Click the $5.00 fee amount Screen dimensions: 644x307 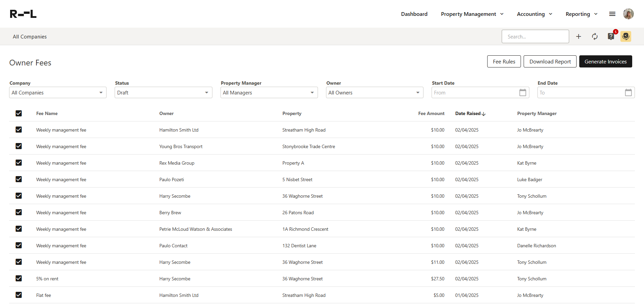coord(439,295)
